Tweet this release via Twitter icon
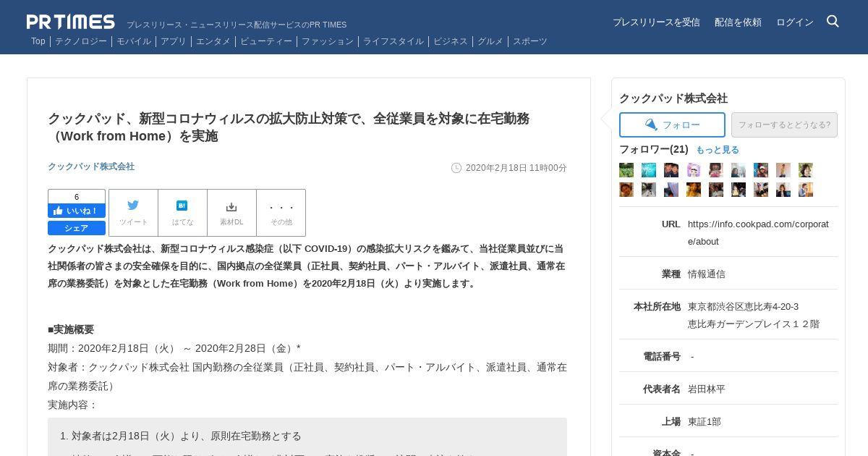This screenshot has width=868, height=456. 133,213
